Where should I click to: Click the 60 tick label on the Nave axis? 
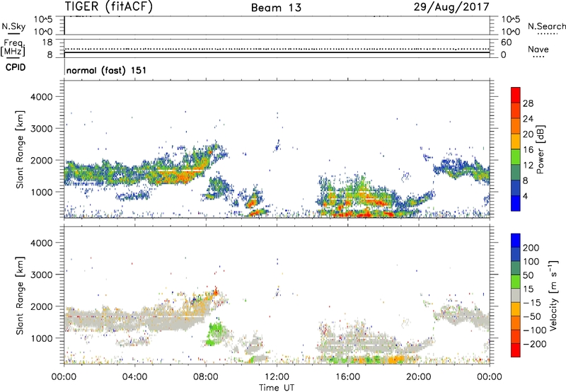(x=507, y=42)
